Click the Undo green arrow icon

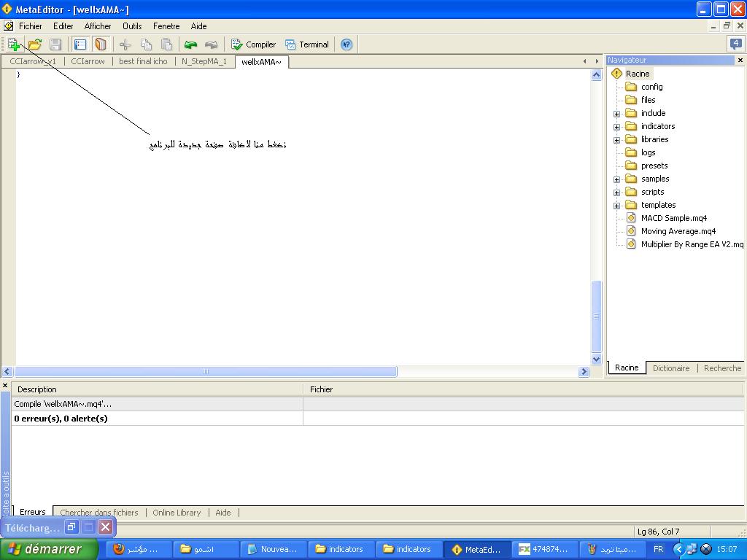click(x=190, y=44)
